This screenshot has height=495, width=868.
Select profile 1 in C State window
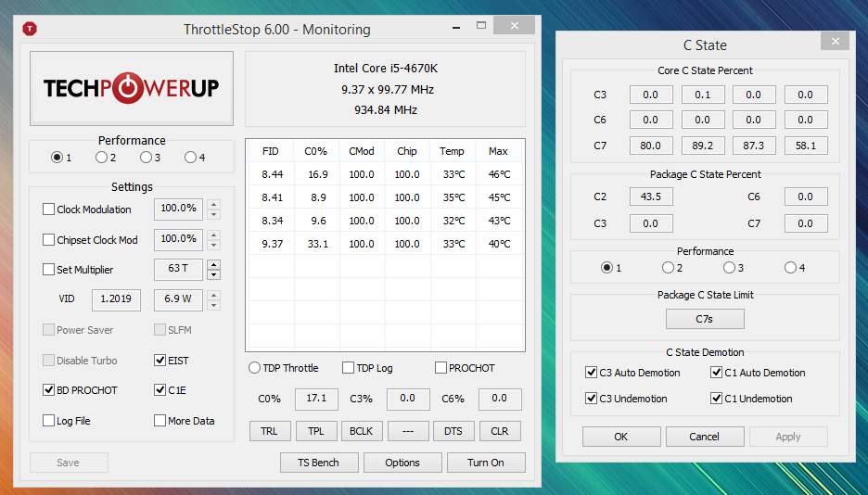coord(606,268)
